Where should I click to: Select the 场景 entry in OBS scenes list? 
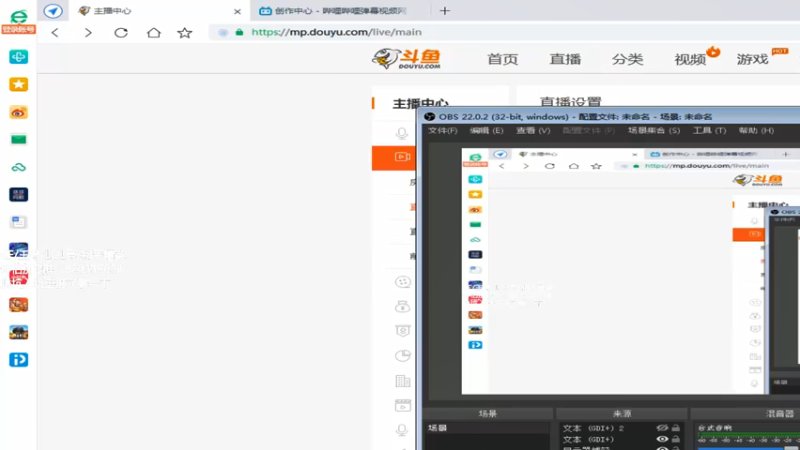tap(487, 428)
